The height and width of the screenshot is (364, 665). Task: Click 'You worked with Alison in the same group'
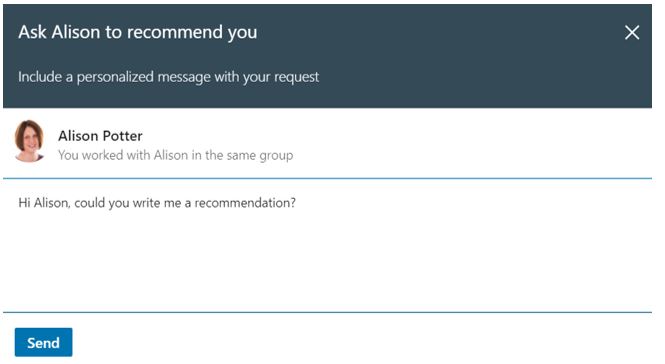pyautogui.click(x=176, y=155)
